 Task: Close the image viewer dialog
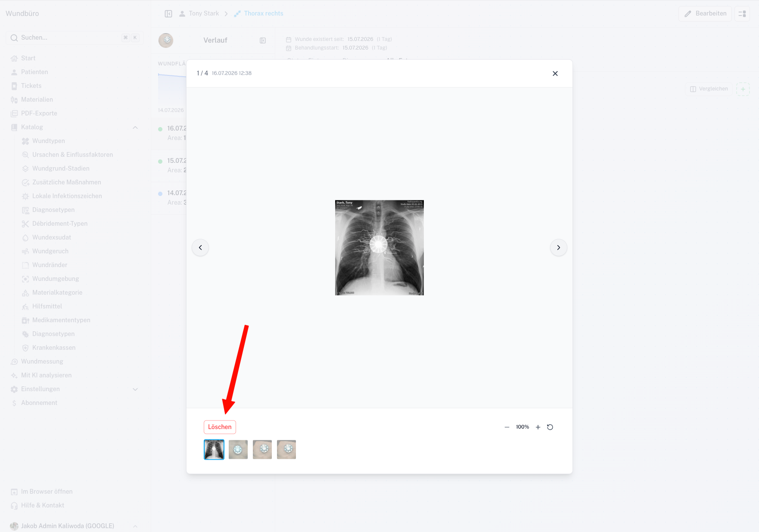555,74
